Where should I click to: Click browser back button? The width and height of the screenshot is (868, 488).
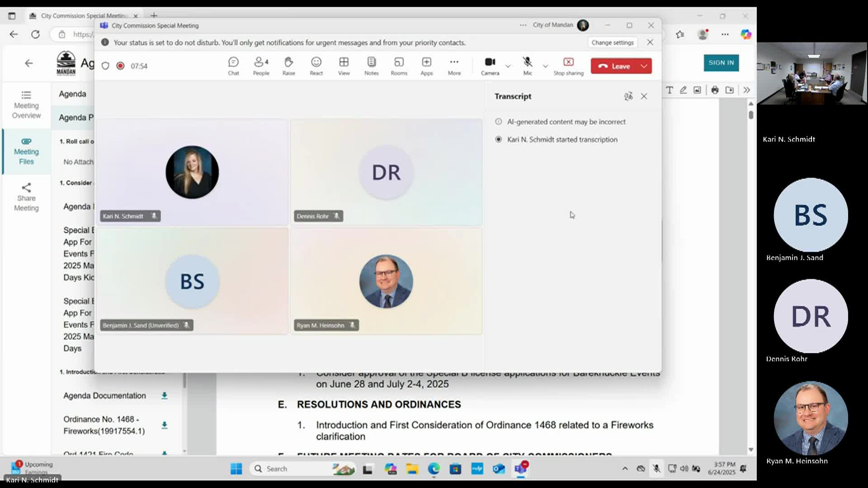pyautogui.click(x=14, y=34)
